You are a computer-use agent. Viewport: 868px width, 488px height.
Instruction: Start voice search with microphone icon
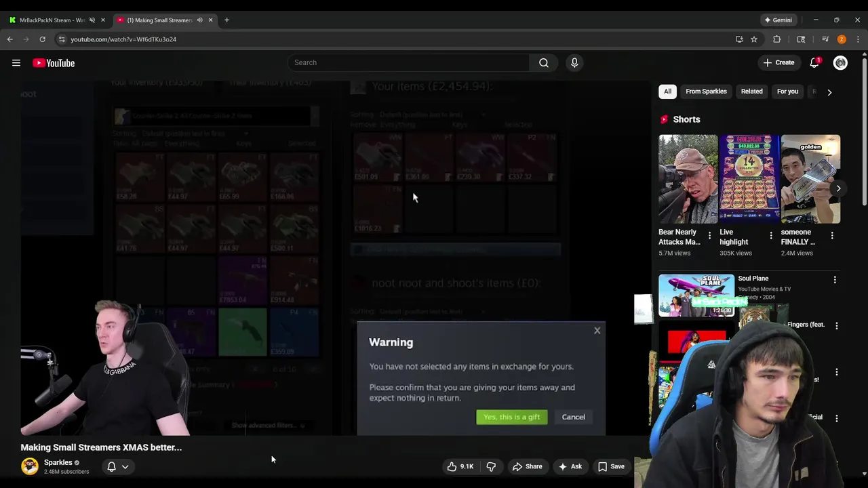click(x=574, y=62)
